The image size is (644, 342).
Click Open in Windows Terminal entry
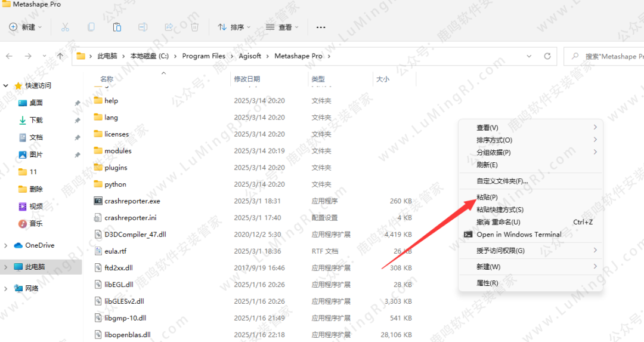(x=519, y=235)
